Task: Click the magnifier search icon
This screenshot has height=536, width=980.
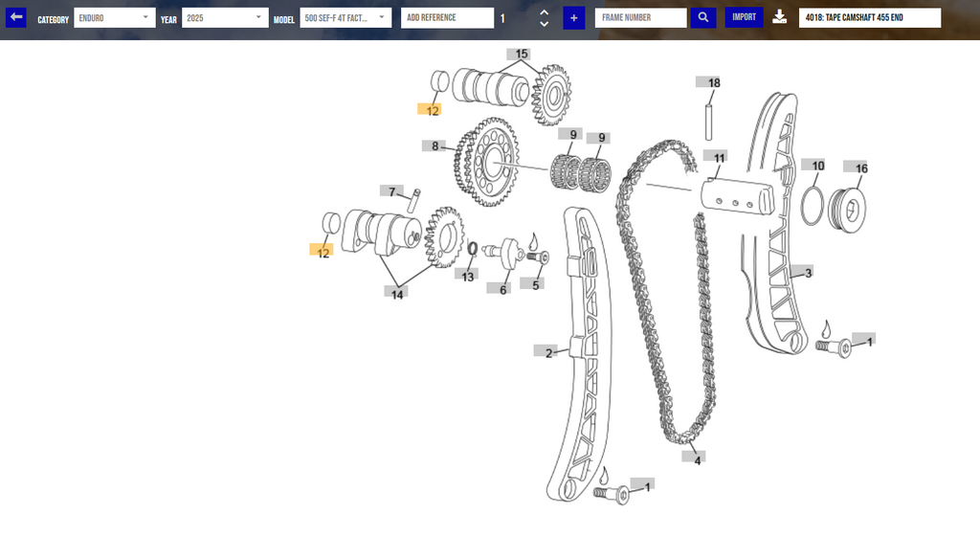Action: (x=702, y=18)
